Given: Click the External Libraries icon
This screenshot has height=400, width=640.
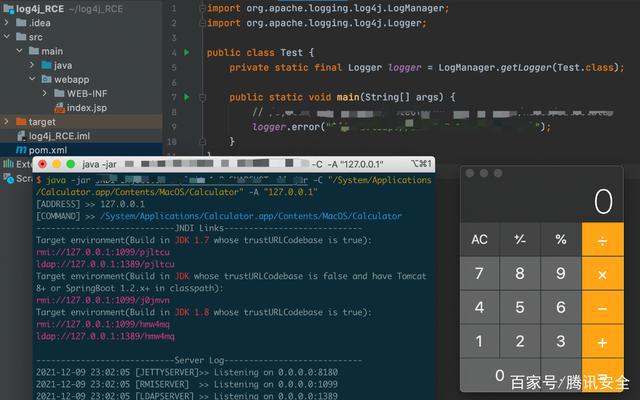Looking at the screenshot, I should click(8, 164).
